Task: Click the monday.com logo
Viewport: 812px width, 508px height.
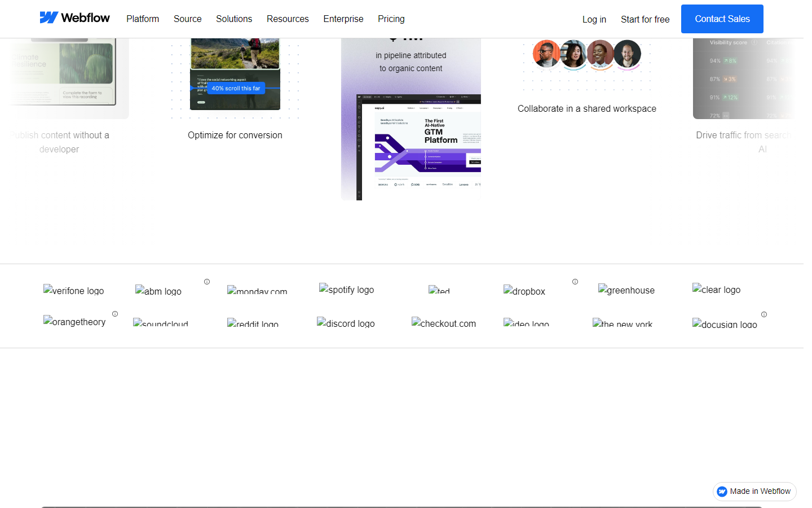Action: (257, 290)
